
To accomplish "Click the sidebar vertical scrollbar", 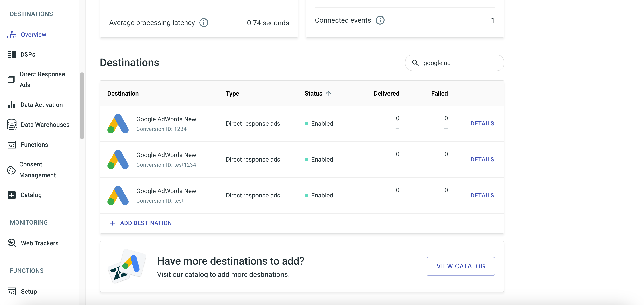I will [x=82, y=106].
